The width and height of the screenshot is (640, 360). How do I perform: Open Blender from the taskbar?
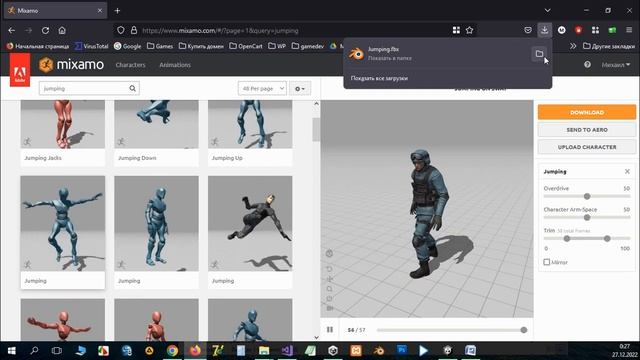click(378, 350)
